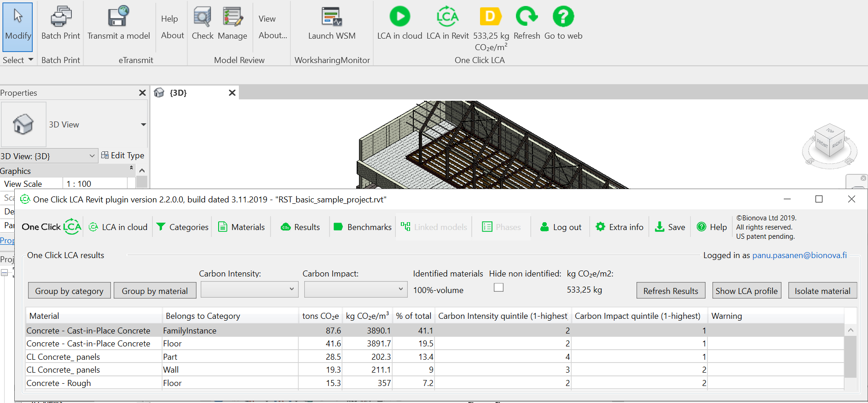Sort by tons CO2e column header

click(320, 316)
